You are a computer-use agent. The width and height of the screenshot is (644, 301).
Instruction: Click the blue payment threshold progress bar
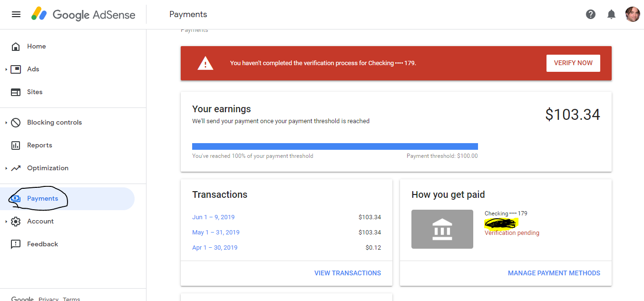click(x=335, y=146)
